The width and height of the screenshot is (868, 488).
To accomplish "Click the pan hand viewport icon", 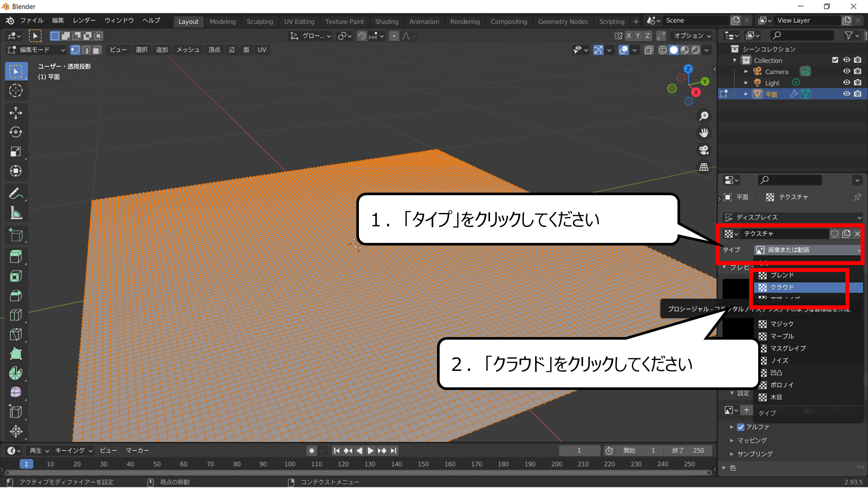I will [x=704, y=133].
